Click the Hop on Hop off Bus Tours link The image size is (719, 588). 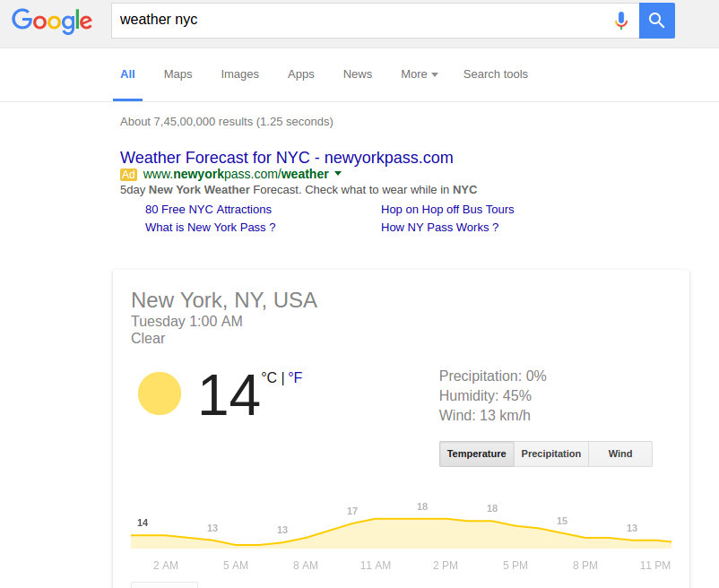(446, 209)
